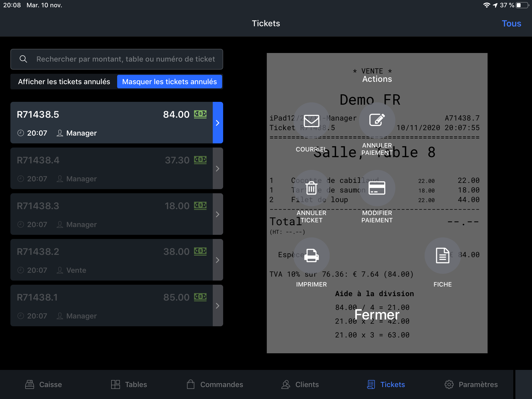Open the Commandes tab

pos(215,384)
